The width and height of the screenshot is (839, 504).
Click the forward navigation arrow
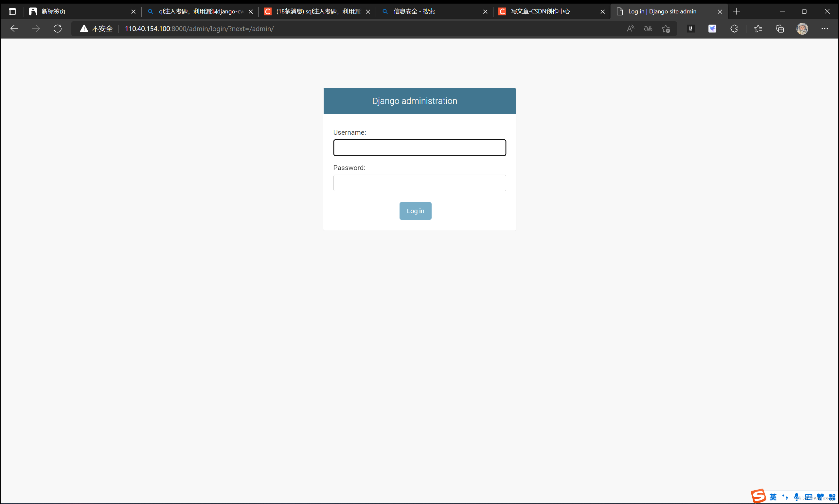36,28
